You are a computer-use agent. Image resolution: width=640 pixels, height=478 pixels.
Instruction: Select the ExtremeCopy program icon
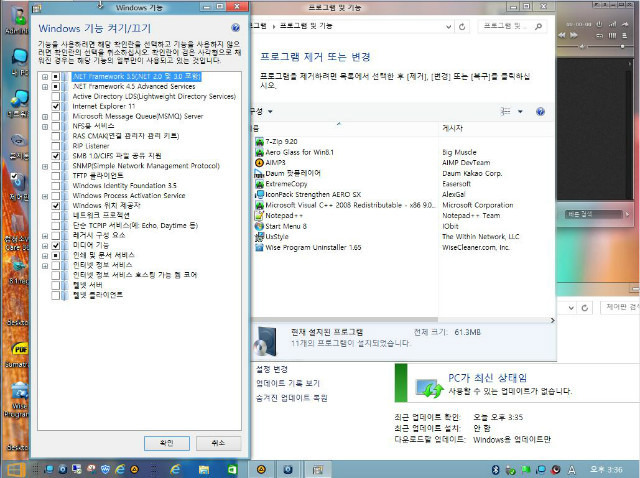259,184
